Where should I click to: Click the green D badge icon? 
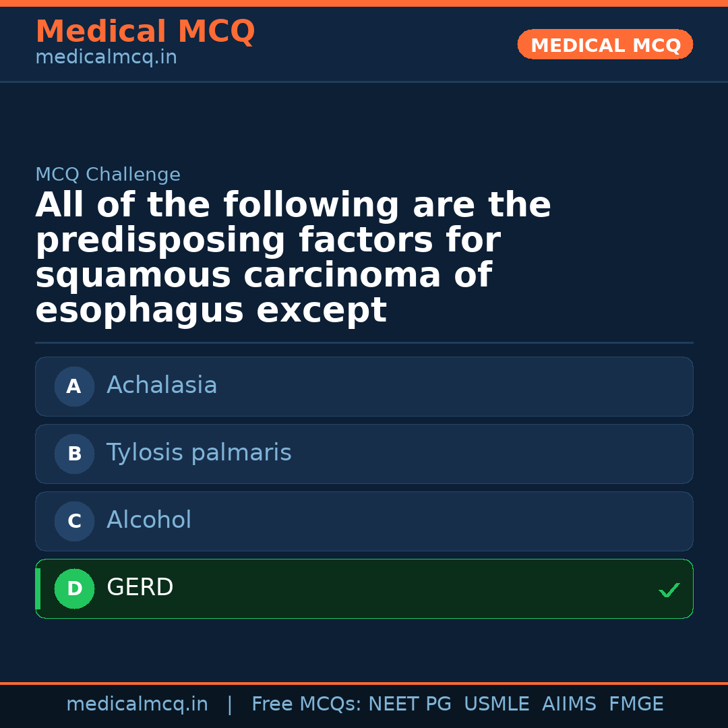[74, 588]
